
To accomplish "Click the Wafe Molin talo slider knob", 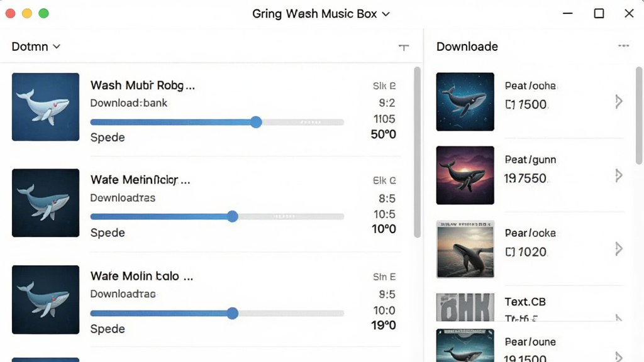I will [x=233, y=313].
